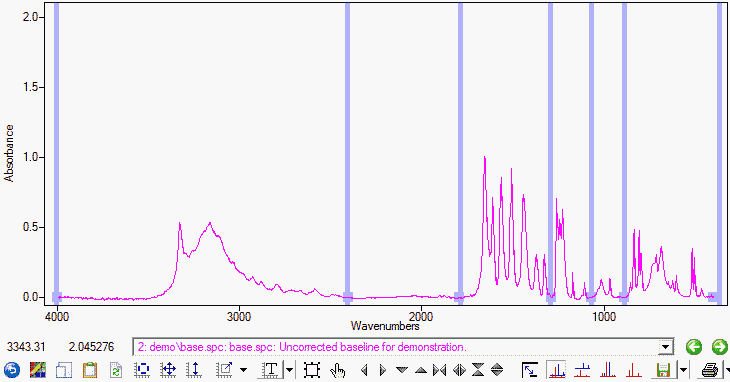Click the baseline marker bar near 890 wavenumbers
The image size is (730, 382).
pos(624,154)
